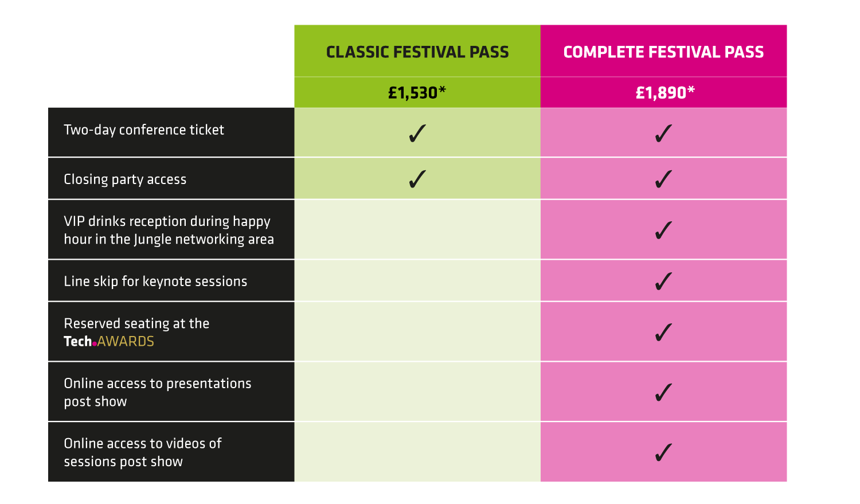
Task: Click the £1,530 Classic pass price
Action: (417, 93)
